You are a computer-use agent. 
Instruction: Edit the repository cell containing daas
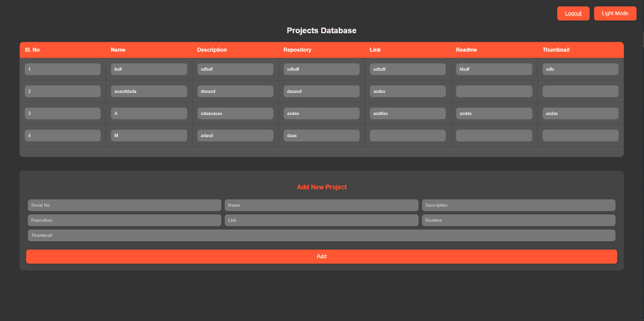click(321, 136)
